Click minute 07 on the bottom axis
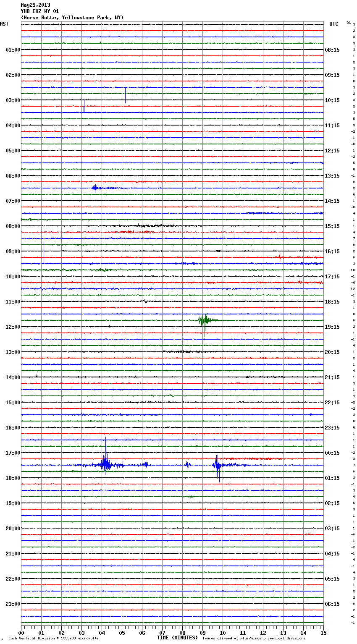Screen dimensions: 357x644 [162, 633]
